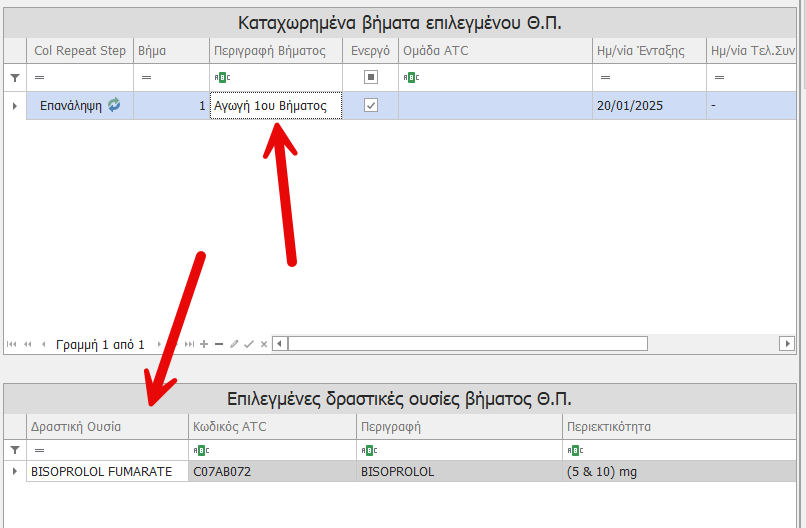Click horizontal scrollbar right arrow in steps grid

click(787, 344)
